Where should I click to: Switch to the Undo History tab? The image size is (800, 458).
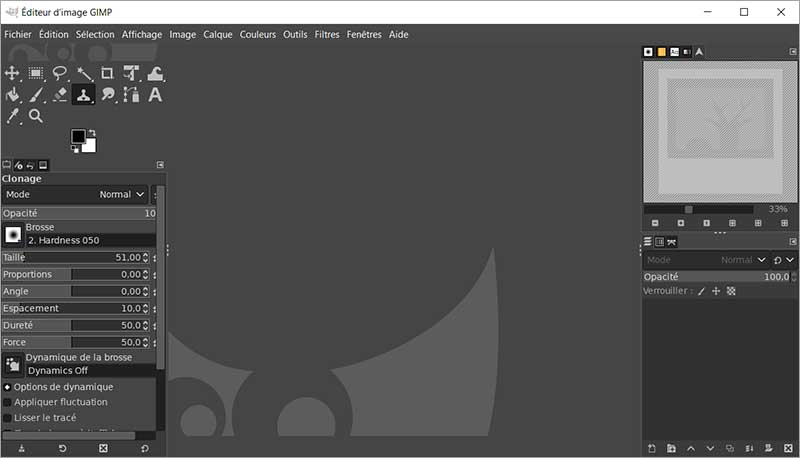pos(31,165)
